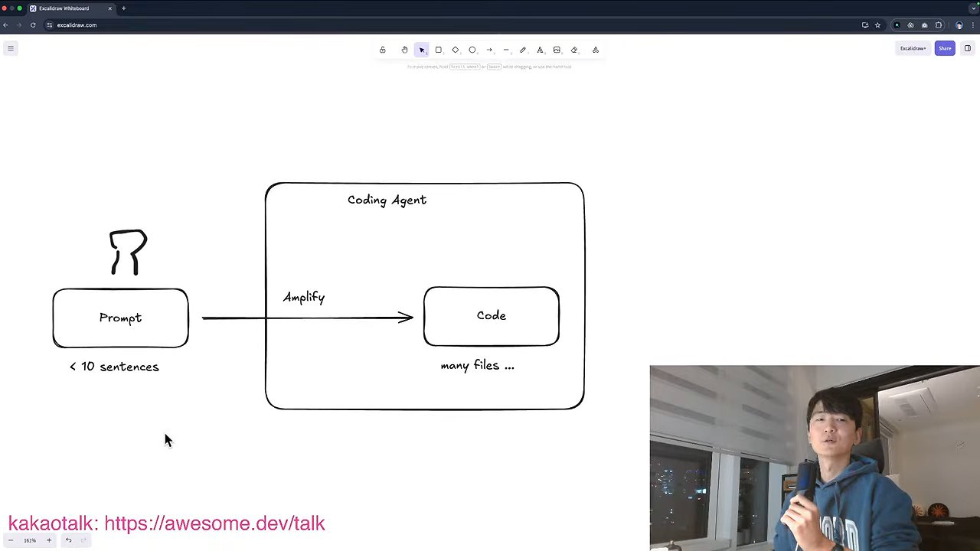Click the teal bookmark extension icon
Image resolution: width=980 pixels, height=551 pixels.
coord(897,25)
